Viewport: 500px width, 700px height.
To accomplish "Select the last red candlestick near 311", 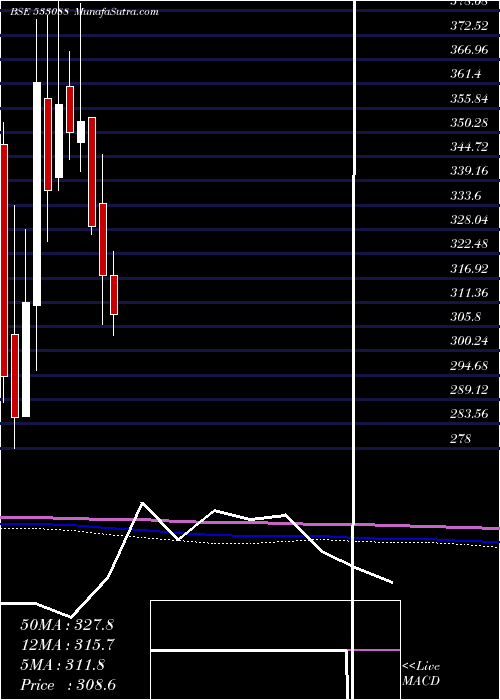I will [x=114, y=295].
